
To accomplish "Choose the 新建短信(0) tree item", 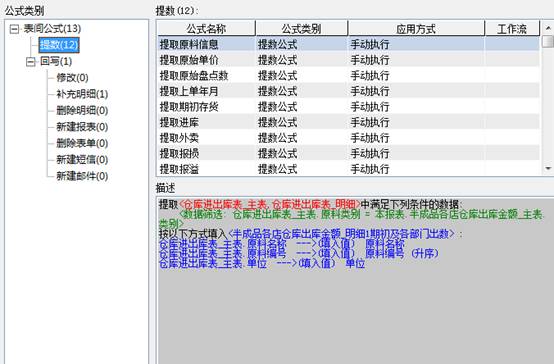I will click(82, 159).
